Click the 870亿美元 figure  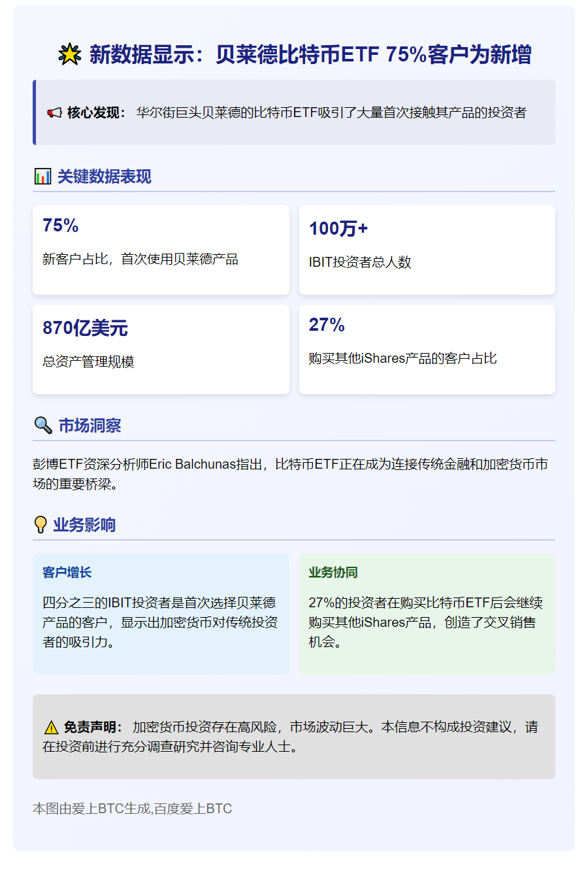85,328
